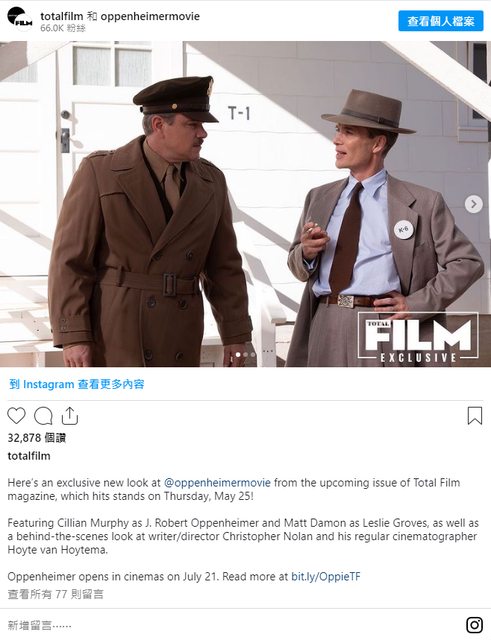Focus the 新增留言 comment field
Screen dimensions: 491x640
229,625
